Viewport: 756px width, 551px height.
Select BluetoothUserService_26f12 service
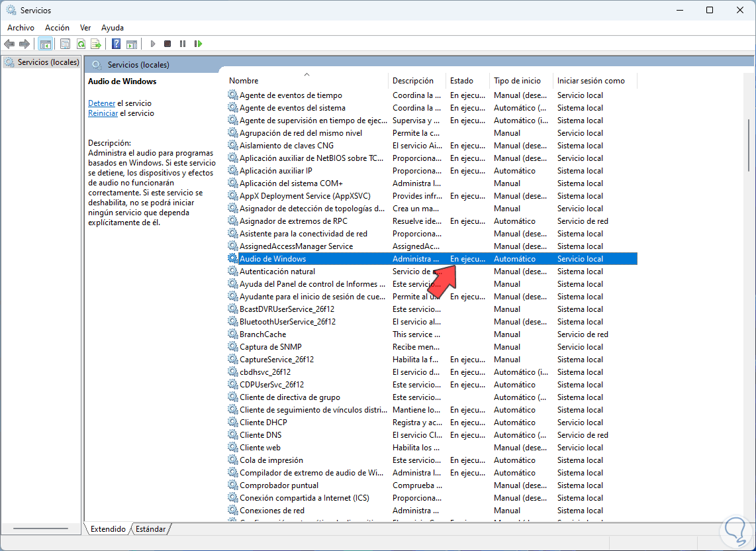coord(287,321)
